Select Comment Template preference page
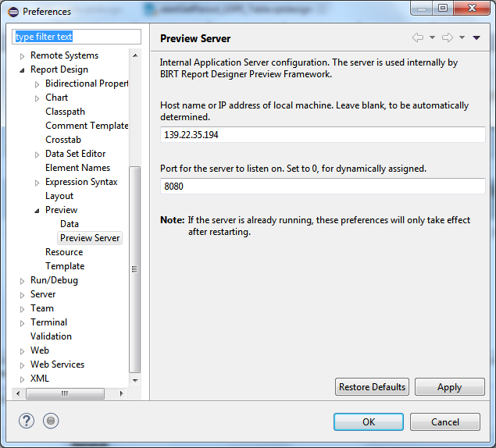Image resolution: width=496 pixels, height=448 pixels. (x=87, y=126)
